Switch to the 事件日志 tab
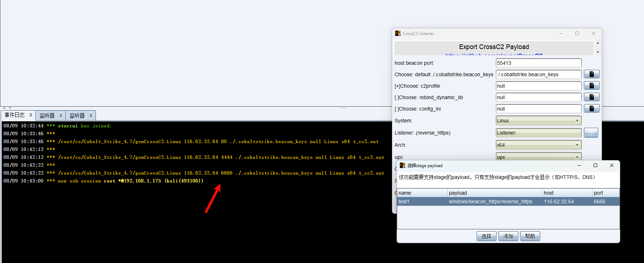The width and height of the screenshot is (644, 263). pos(15,115)
